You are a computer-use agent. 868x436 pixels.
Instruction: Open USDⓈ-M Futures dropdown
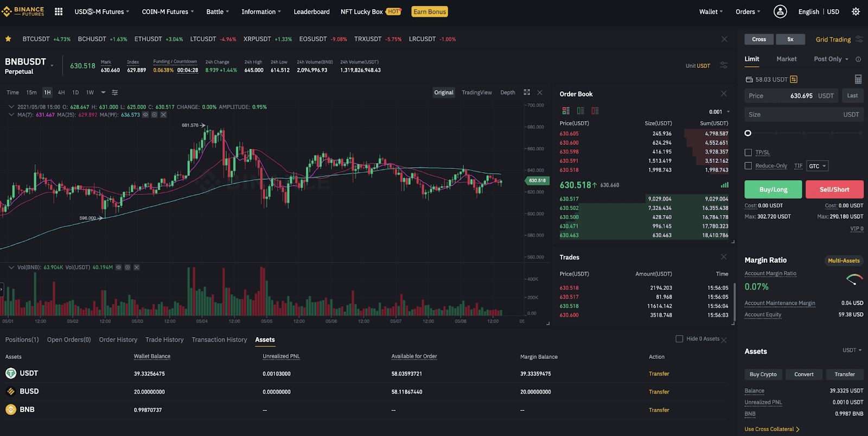[x=102, y=11]
